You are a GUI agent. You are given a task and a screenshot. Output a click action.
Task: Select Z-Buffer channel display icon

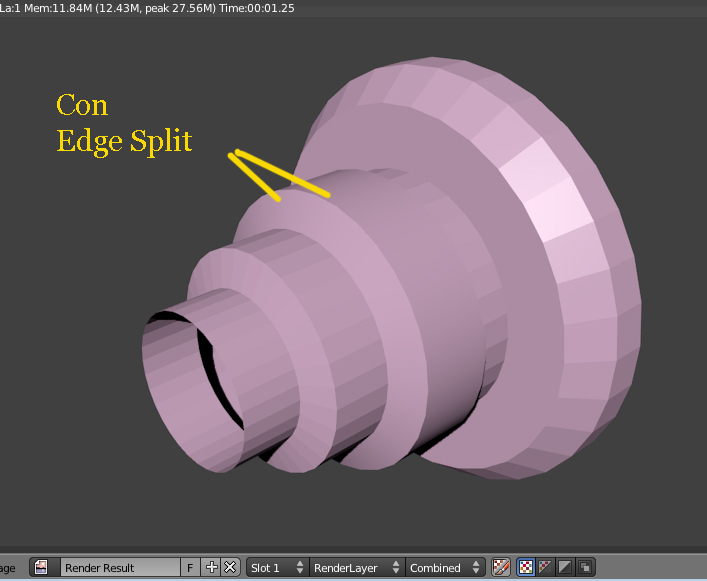585,567
